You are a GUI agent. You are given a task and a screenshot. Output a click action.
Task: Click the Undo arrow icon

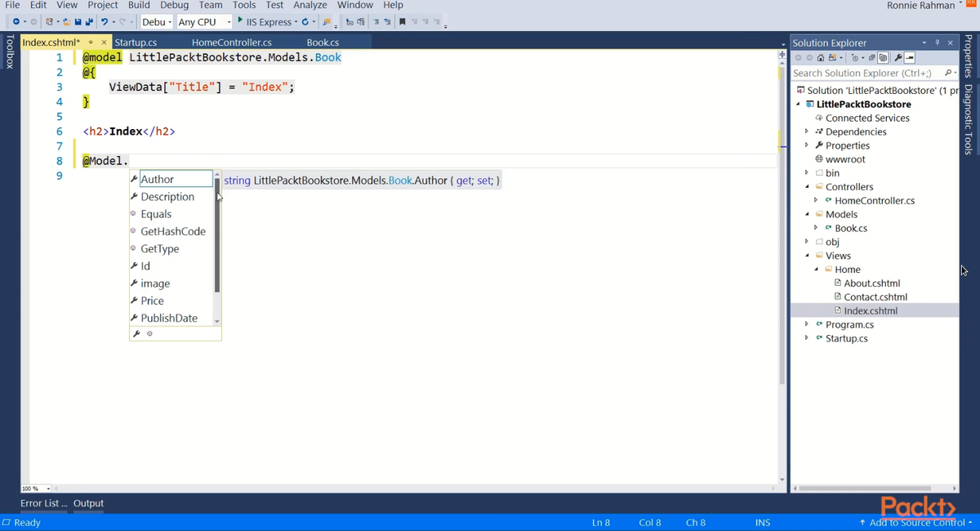click(105, 22)
